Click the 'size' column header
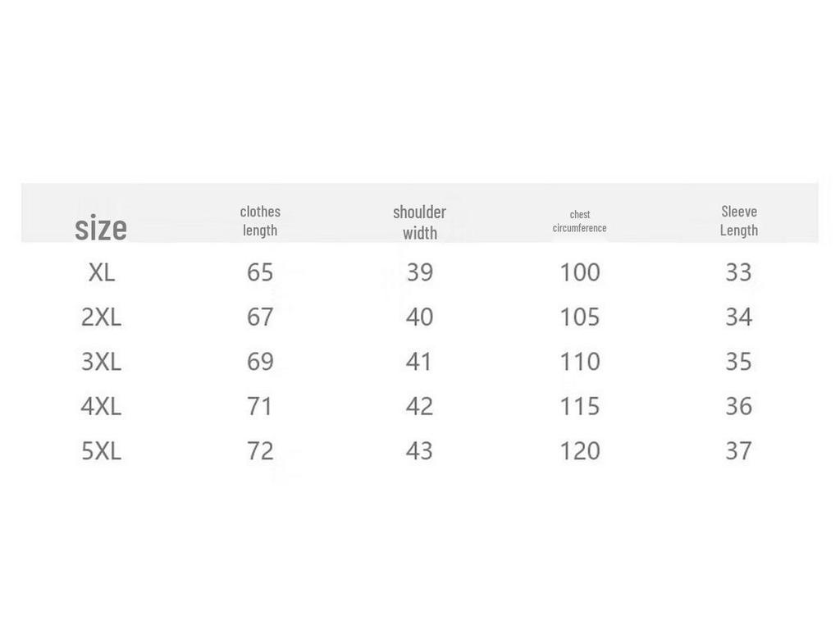The height and width of the screenshot is (630, 840). 101,227
